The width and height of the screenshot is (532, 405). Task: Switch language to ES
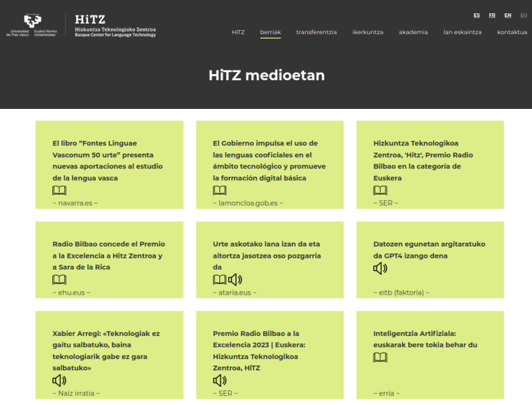point(477,15)
